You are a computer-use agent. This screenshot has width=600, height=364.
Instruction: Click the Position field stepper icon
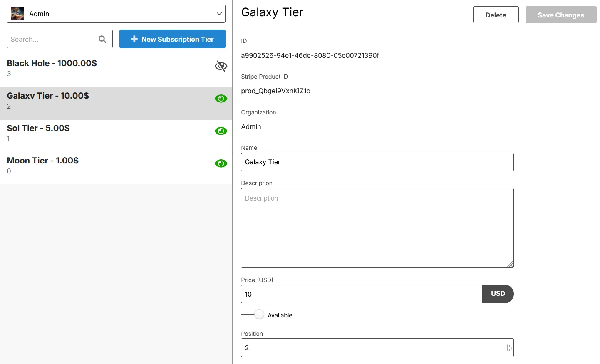tap(509, 348)
